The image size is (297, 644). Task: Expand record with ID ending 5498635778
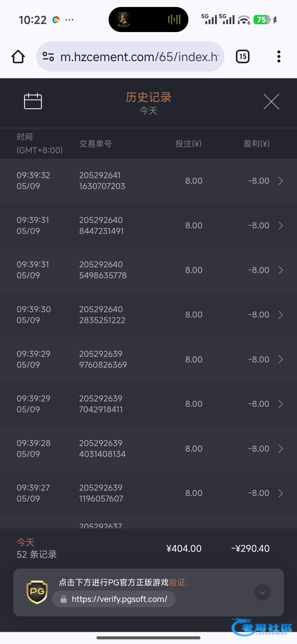[148, 270]
